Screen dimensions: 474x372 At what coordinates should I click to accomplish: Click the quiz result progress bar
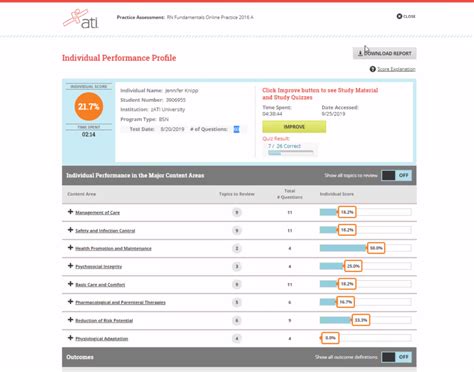tap(291, 153)
